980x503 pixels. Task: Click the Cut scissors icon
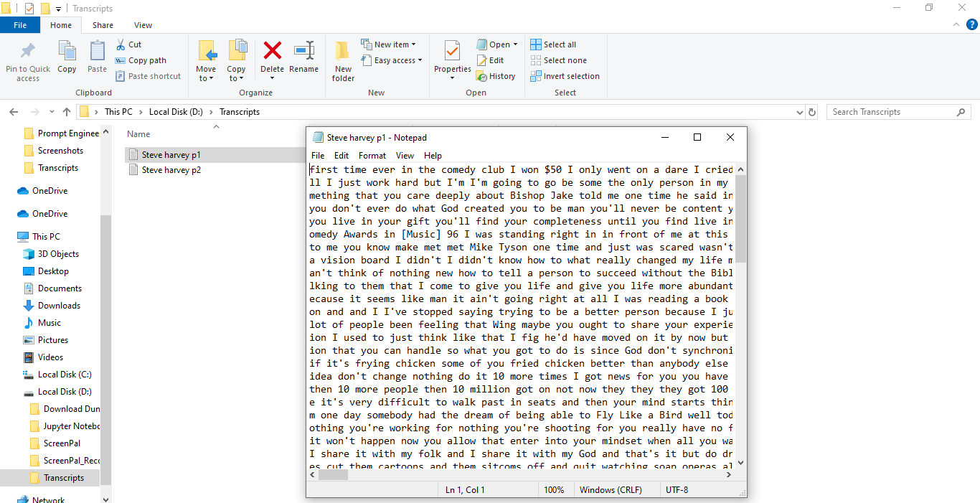pos(121,44)
